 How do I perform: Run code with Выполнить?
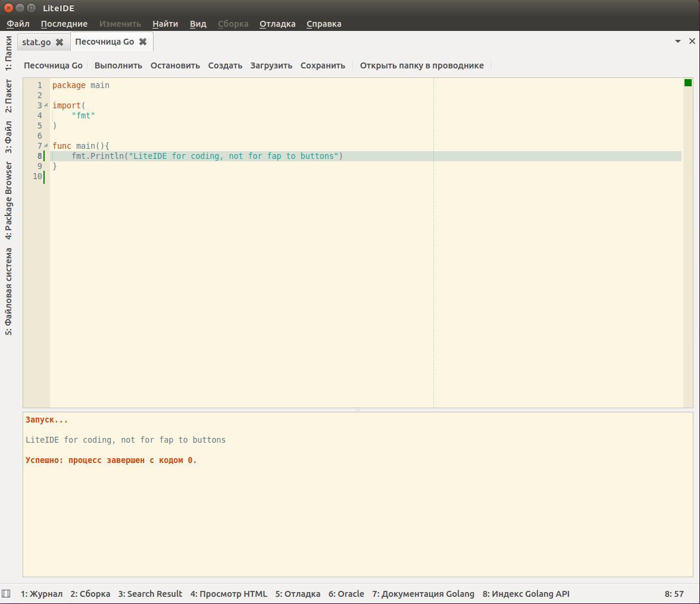tap(118, 65)
